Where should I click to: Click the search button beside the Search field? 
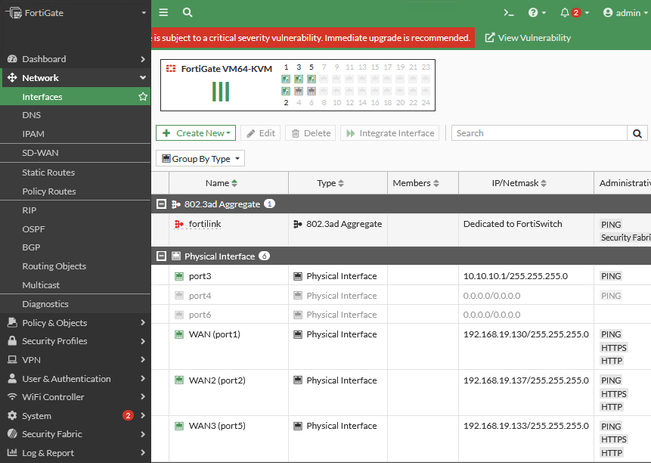637,133
